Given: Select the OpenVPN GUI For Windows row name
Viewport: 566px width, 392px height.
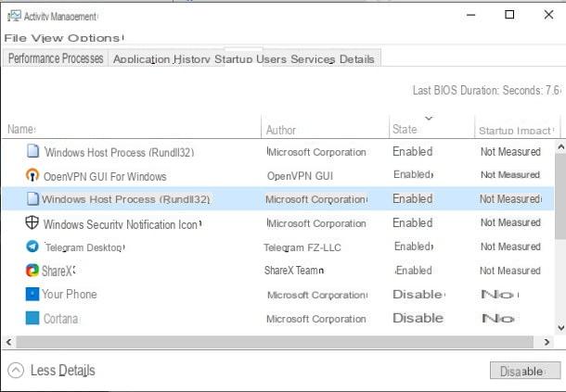Looking at the screenshot, I should 105,176.
